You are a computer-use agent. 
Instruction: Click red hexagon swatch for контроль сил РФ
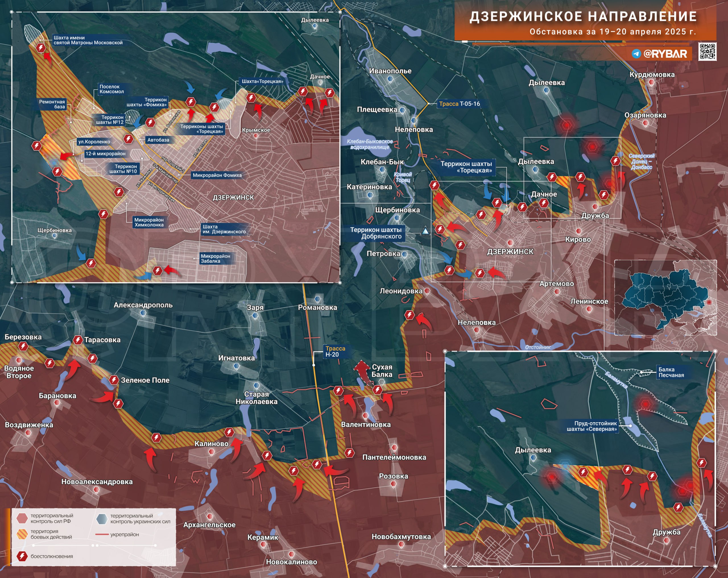click(x=22, y=518)
